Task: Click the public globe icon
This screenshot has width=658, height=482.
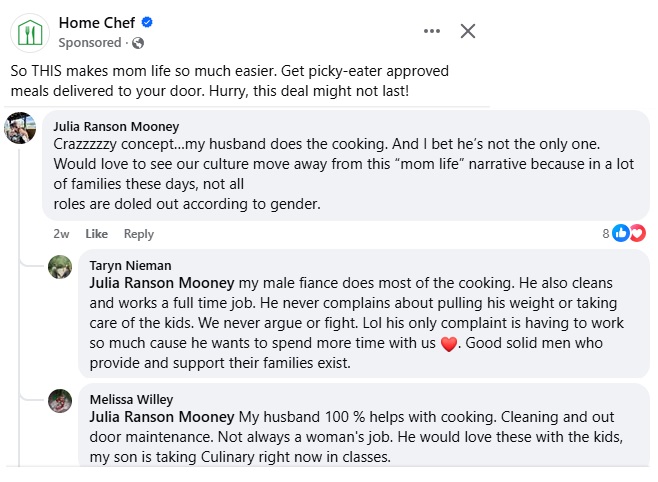Action: [x=138, y=43]
